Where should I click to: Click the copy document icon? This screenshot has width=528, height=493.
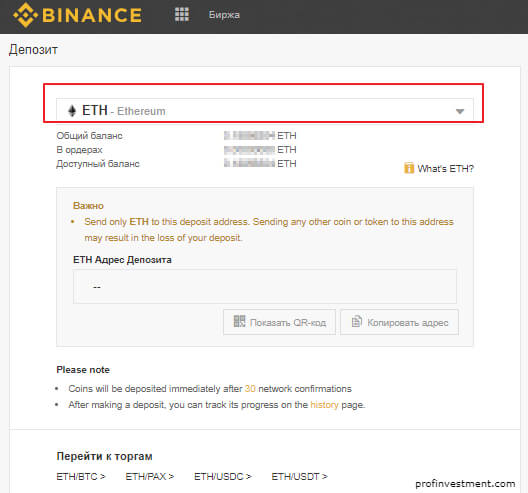pyautogui.click(x=357, y=321)
